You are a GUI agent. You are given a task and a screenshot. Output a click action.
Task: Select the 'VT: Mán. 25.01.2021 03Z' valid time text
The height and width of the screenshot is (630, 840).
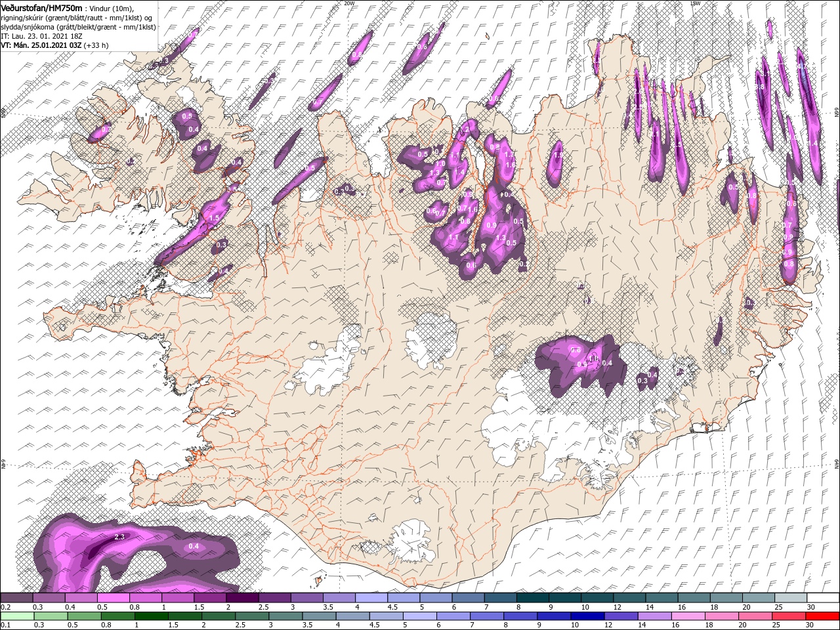[x=41, y=45]
